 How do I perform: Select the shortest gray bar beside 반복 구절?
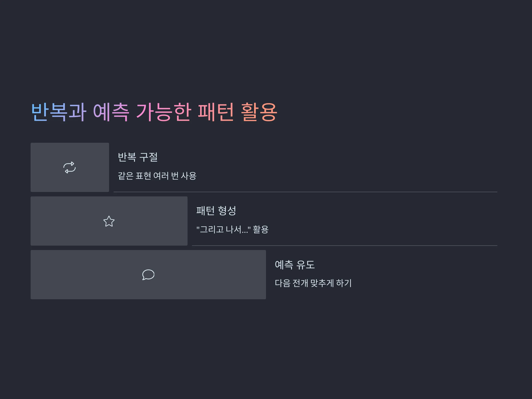(x=70, y=167)
